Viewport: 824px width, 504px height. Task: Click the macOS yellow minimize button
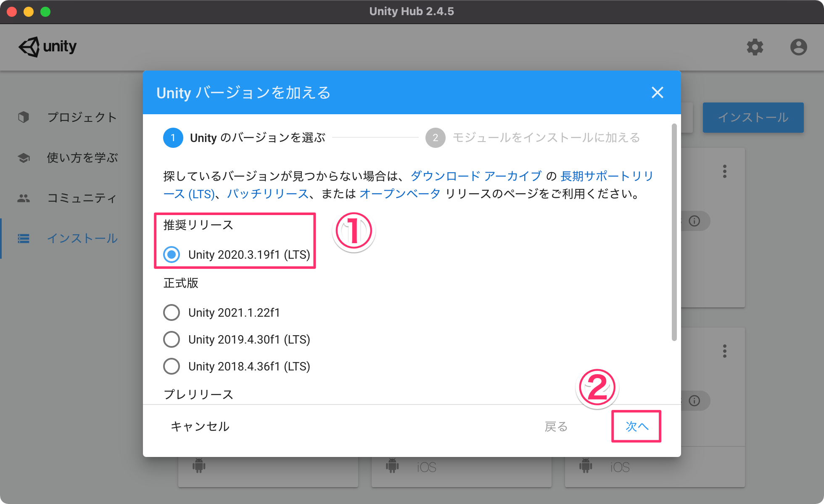pos(29,12)
